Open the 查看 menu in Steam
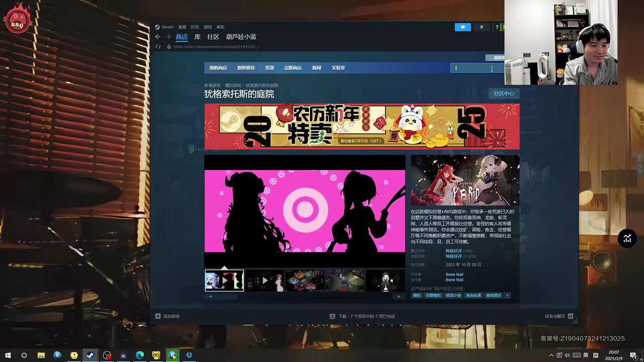The image size is (644, 362). tap(182, 27)
